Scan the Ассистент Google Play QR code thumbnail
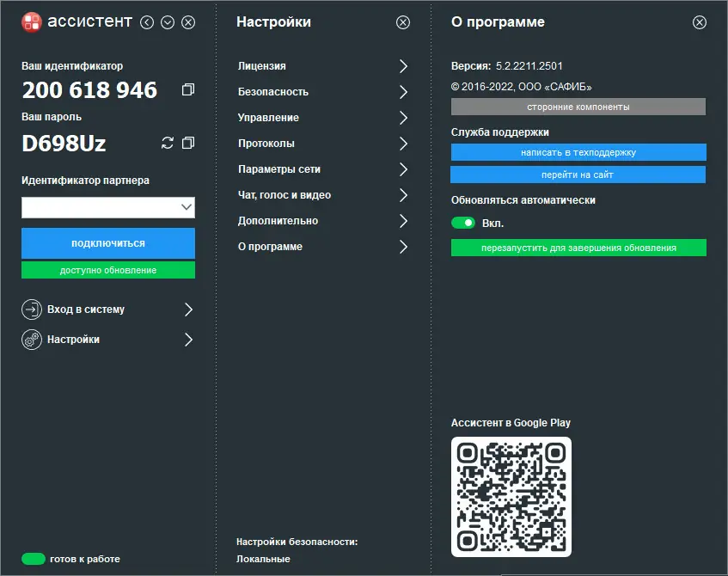This screenshot has height=576, width=728. coord(511,497)
